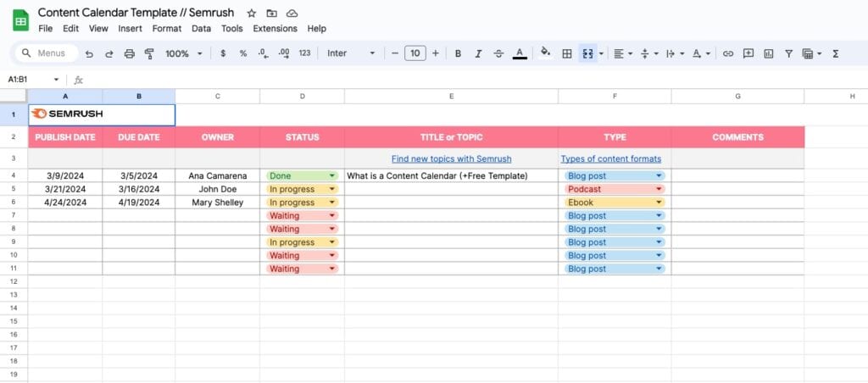Select column E header
This screenshot has height=383, width=868.
(x=451, y=97)
